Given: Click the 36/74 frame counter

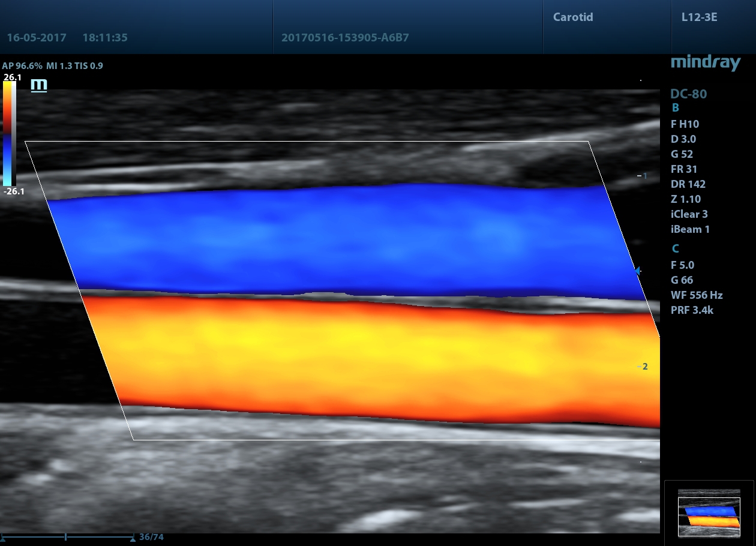Looking at the screenshot, I should tap(151, 537).
